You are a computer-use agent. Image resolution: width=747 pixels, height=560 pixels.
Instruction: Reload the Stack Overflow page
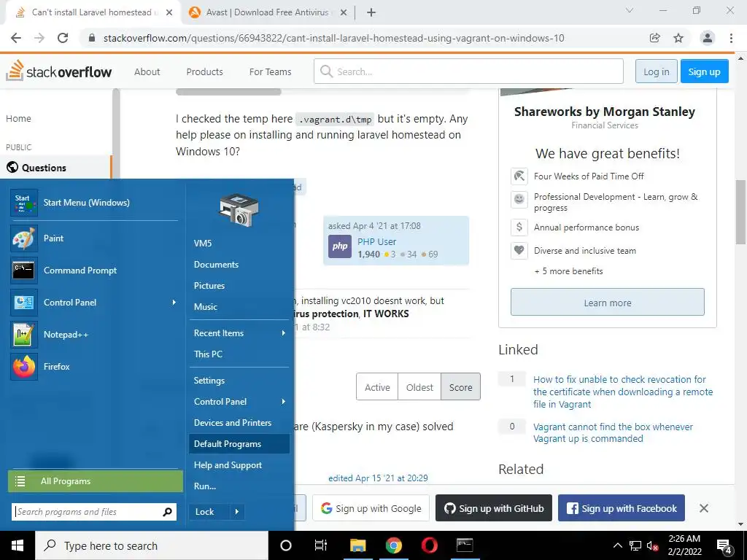tap(63, 38)
